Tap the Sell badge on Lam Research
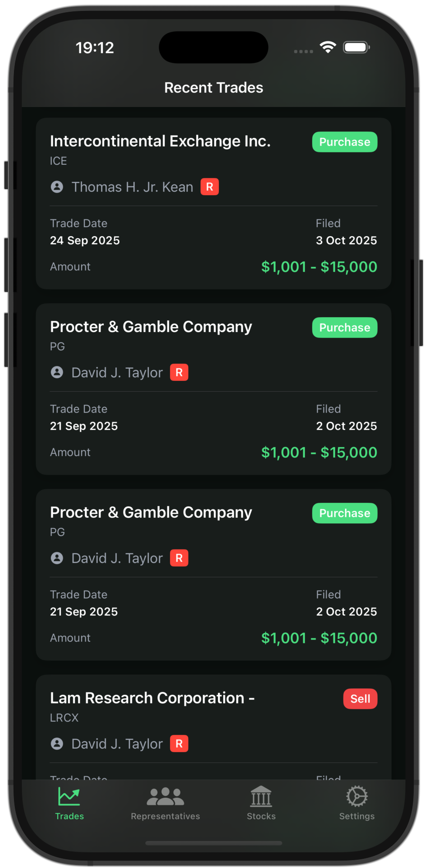This screenshot has height=868, width=429. 360,699
